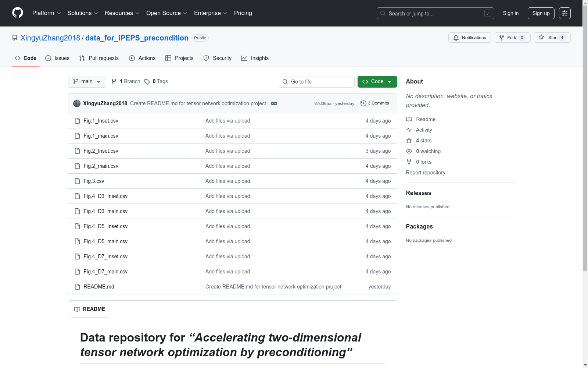Open Readme link in About sidebar

click(x=421, y=119)
